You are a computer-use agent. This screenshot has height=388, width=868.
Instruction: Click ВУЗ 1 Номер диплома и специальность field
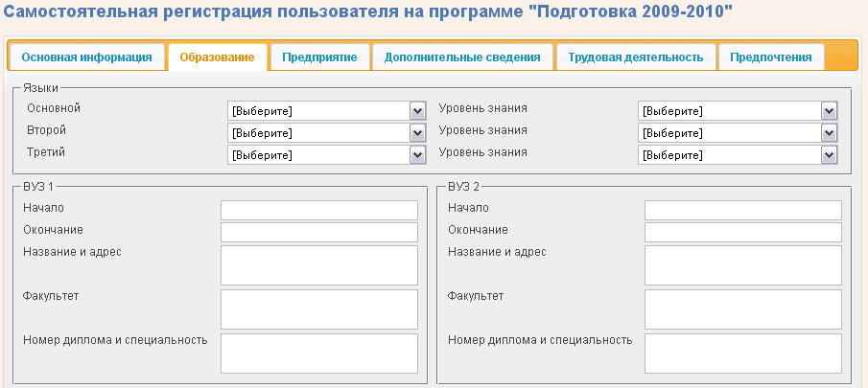(x=319, y=354)
